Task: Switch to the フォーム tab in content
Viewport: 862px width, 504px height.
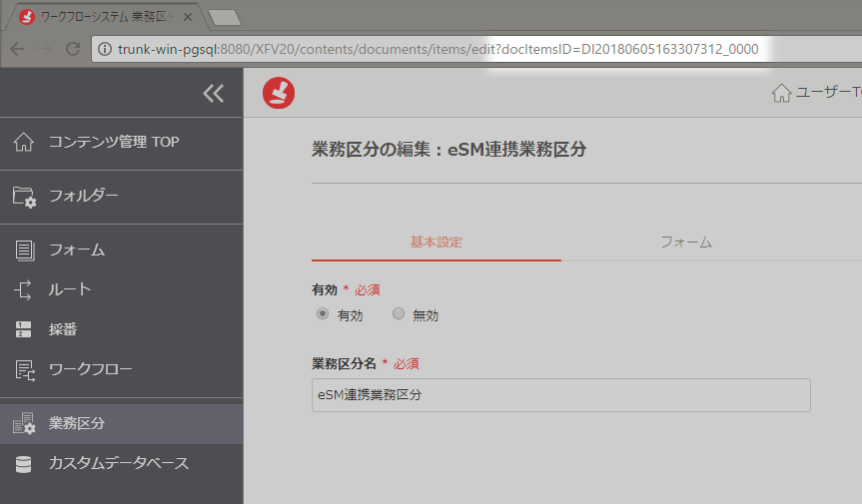Action: click(686, 243)
